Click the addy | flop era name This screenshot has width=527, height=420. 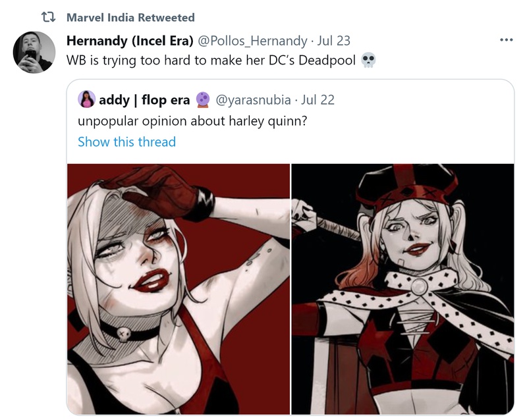(x=144, y=100)
